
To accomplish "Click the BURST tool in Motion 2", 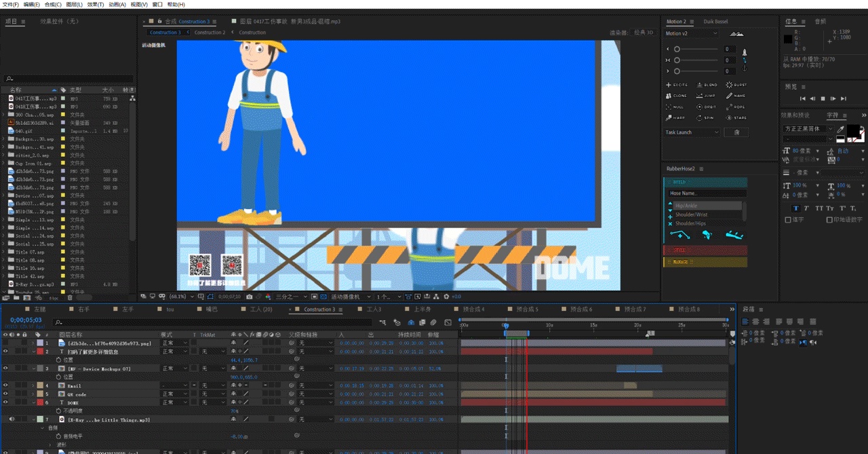I will coord(736,85).
